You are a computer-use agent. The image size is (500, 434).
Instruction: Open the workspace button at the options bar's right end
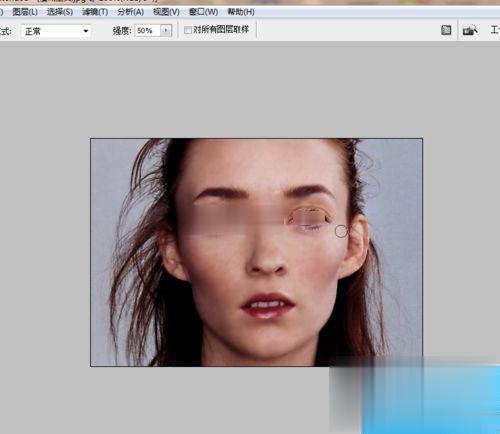point(495,30)
